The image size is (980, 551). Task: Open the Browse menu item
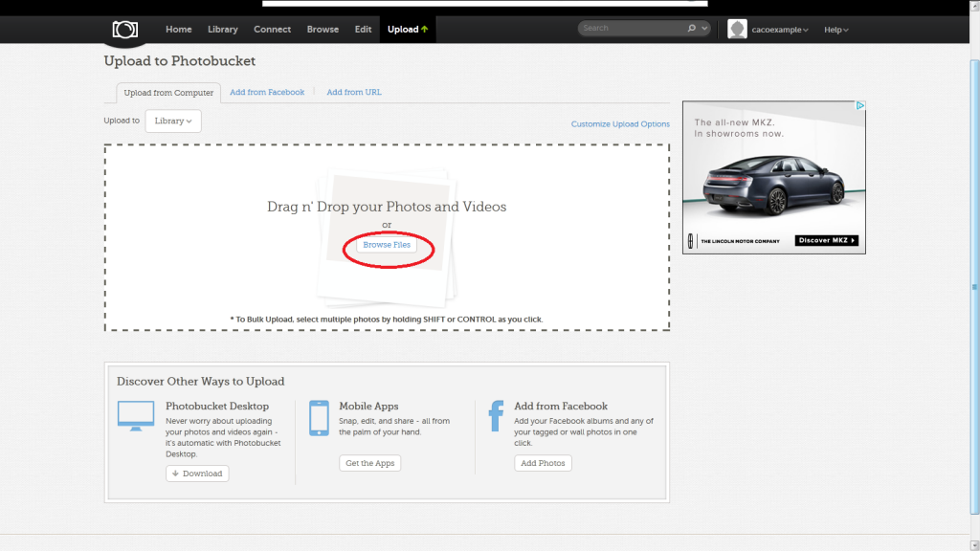323,30
